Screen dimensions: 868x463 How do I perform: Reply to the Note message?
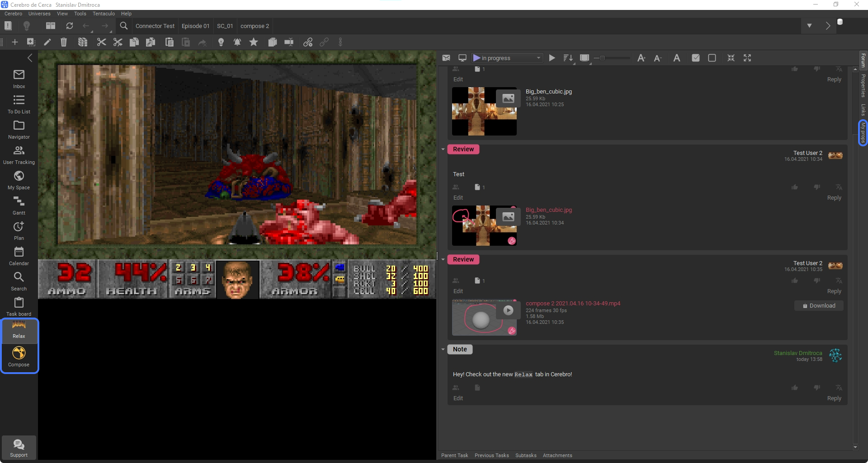[834, 398]
